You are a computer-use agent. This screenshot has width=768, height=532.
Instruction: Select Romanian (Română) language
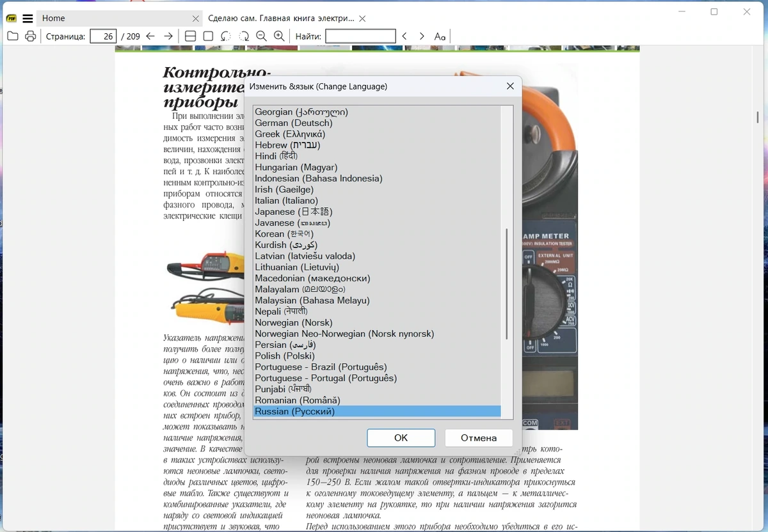377,400
